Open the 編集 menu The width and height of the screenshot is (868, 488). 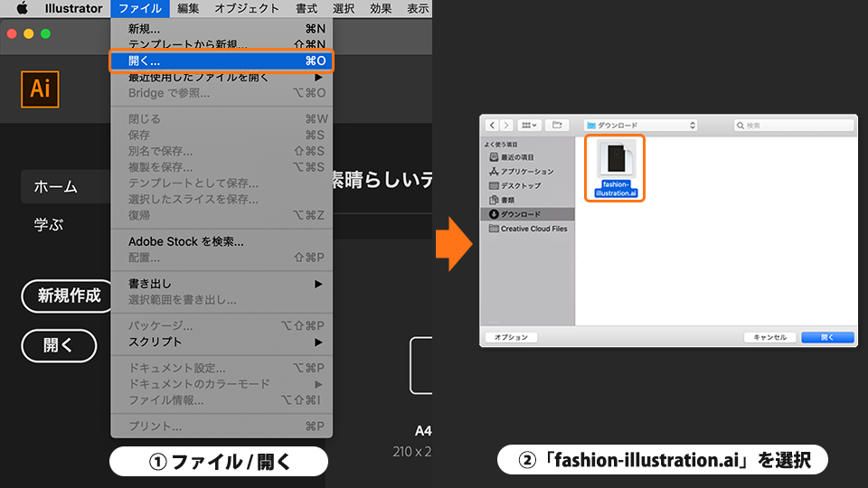(188, 8)
